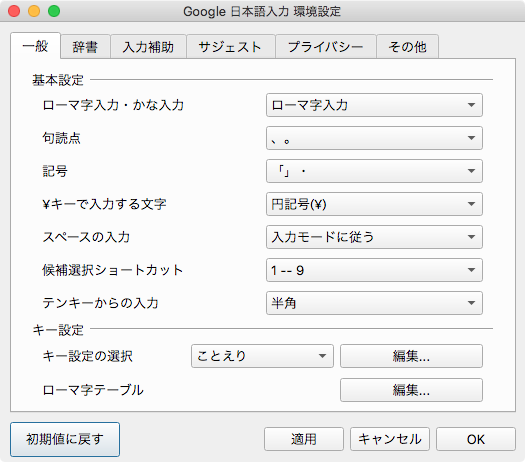Image resolution: width=525 pixels, height=462 pixels.
Task: Click the 基本設定 section heading
Action: (58, 80)
